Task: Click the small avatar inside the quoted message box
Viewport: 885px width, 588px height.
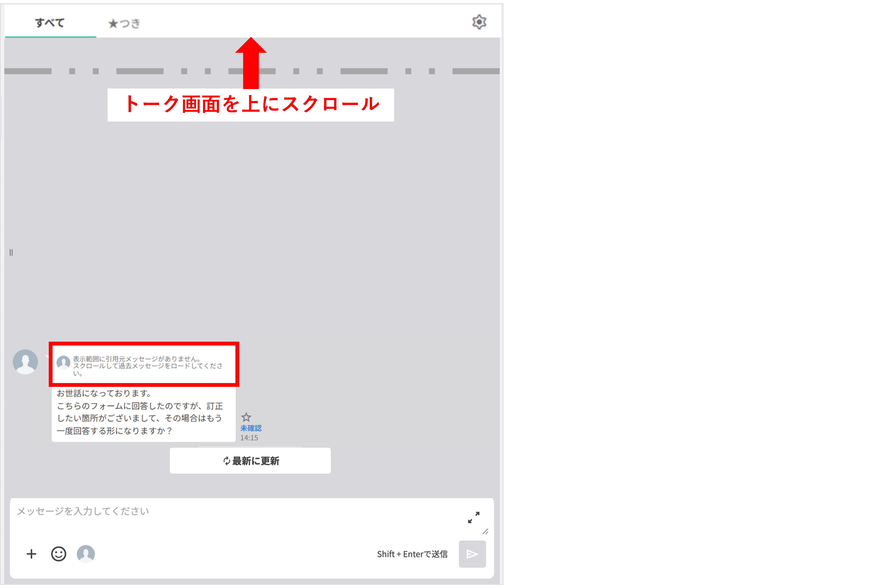Action: point(63,362)
